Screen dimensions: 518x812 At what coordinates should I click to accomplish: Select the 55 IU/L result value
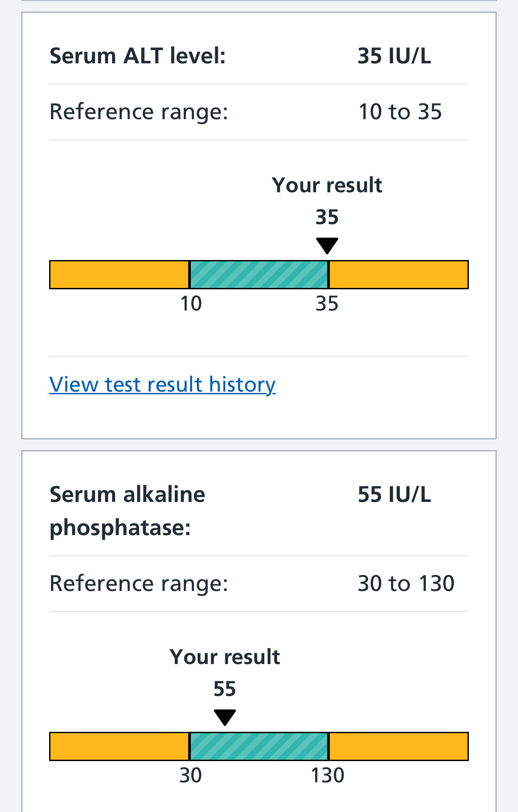(394, 494)
